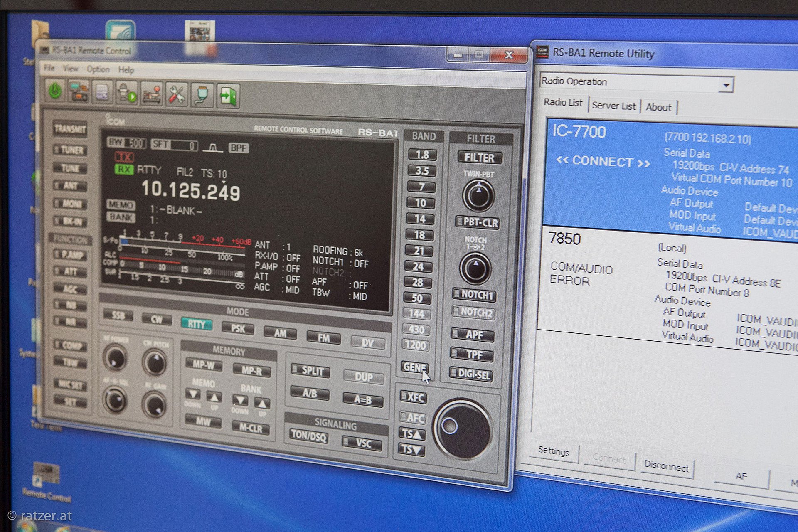Click the A=B equalize button

click(x=362, y=399)
